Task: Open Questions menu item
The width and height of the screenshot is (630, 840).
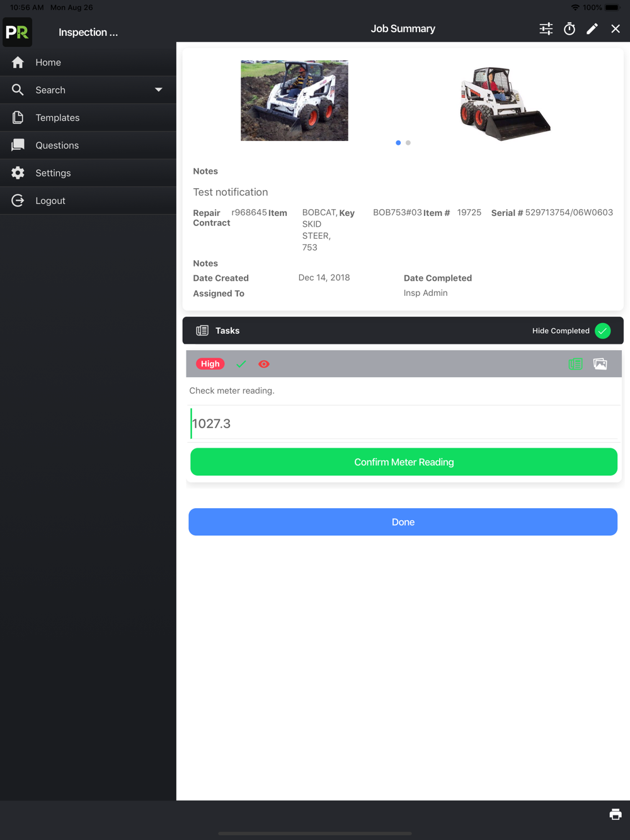Action: 88,145
